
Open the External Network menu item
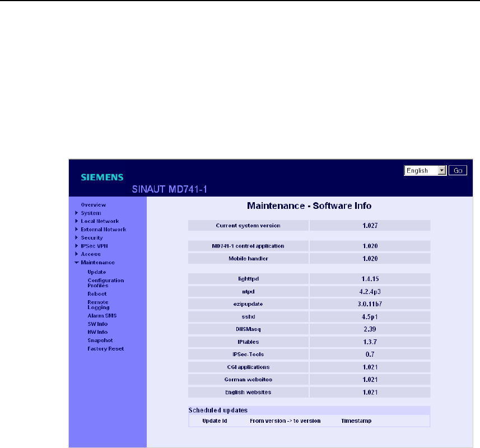(104, 229)
